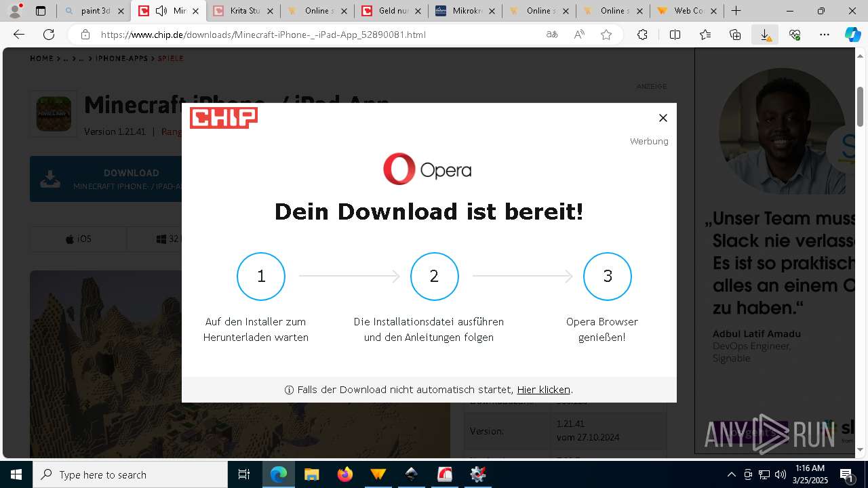The width and height of the screenshot is (868, 488).
Task: Click the taskbar clock showing 1:16 AM
Action: (810, 474)
